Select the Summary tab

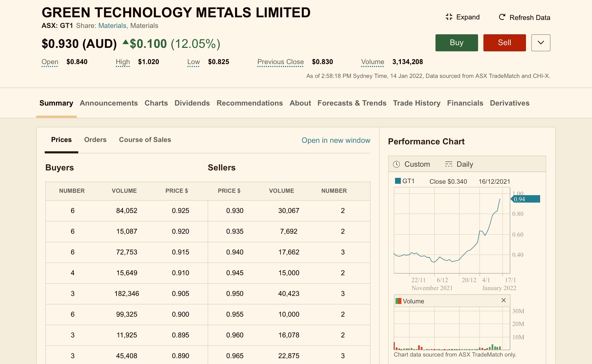[x=56, y=103]
